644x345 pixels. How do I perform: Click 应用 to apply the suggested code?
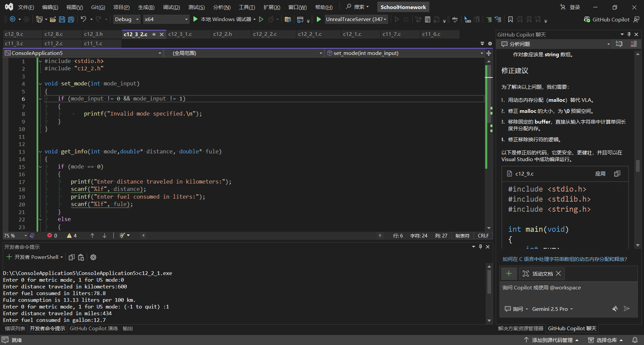[x=600, y=174]
